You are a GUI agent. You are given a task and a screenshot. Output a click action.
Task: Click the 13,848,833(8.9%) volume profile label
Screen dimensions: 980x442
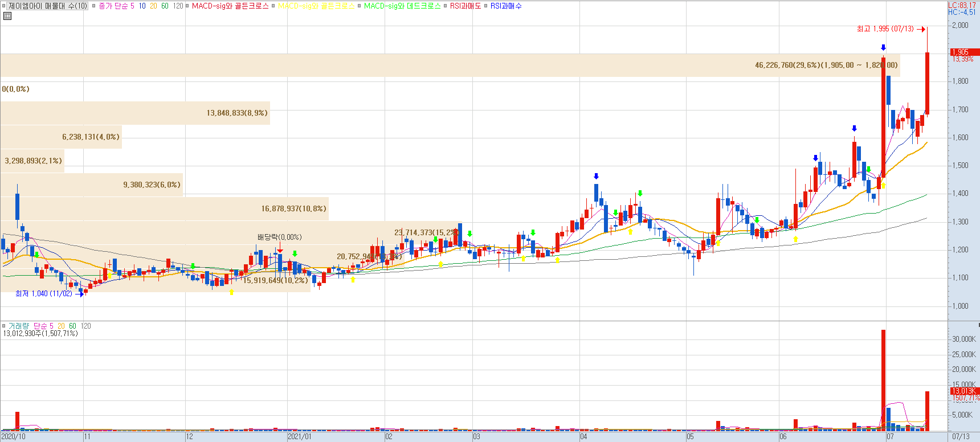pos(237,113)
